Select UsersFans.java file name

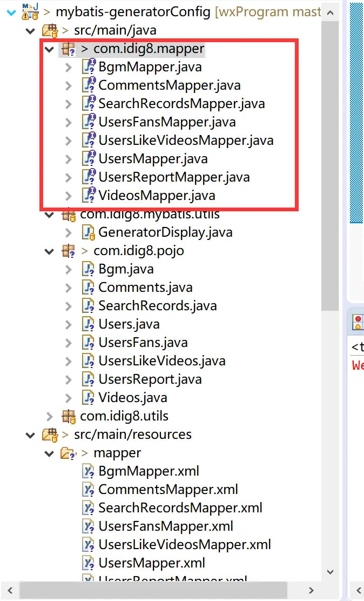coord(143,343)
